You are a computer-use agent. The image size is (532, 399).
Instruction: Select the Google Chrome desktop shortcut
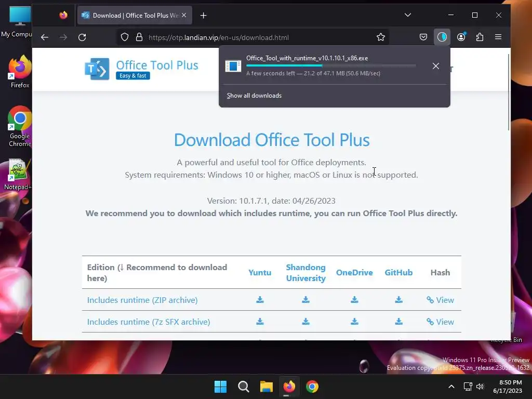coord(20,126)
